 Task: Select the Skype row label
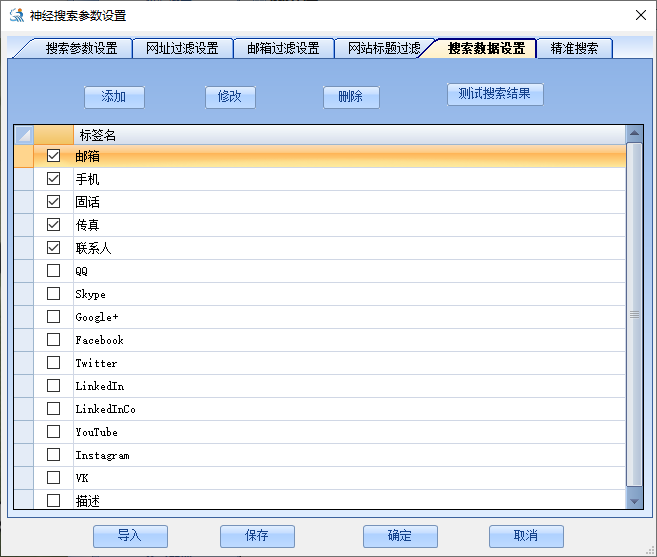(x=91, y=294)
